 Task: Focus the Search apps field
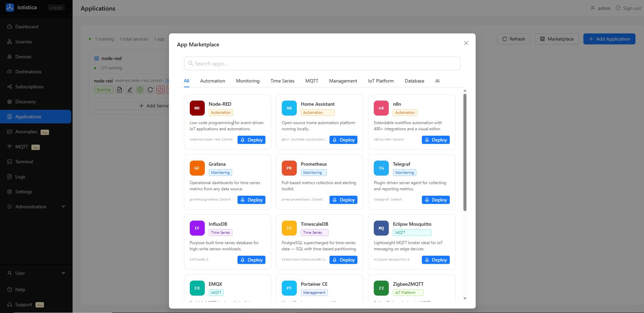(x=322, y=63)
